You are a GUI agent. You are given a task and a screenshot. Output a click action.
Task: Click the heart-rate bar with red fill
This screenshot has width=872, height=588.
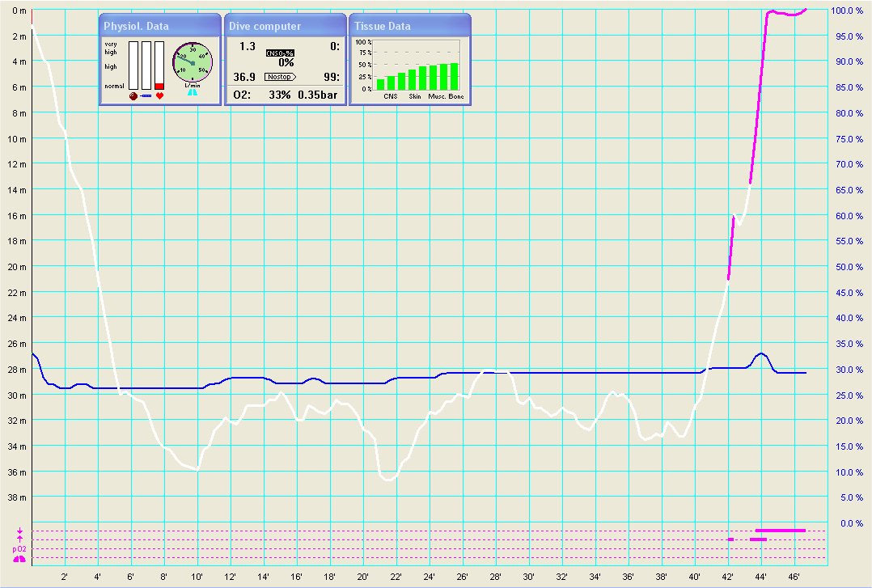[x=159, y=66]
